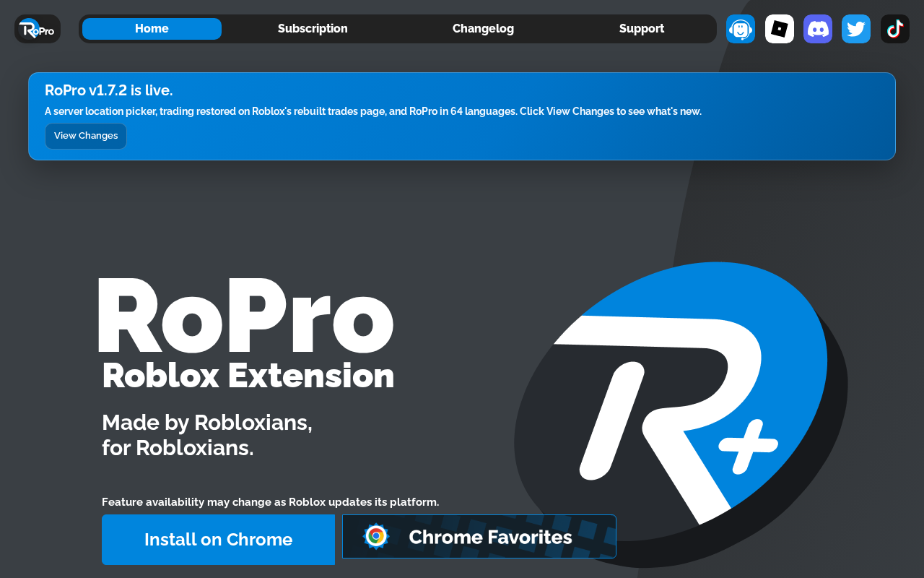This screenshot has width=924, height=578.
Task: Click the feature availability notice text
Action: click(x=271, y=502)
